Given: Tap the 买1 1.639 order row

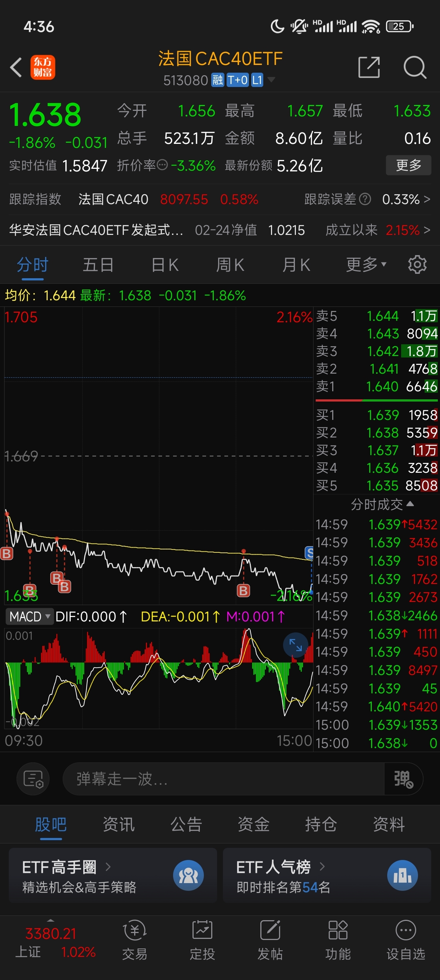Looking at the screenshot, I should 377,415.
